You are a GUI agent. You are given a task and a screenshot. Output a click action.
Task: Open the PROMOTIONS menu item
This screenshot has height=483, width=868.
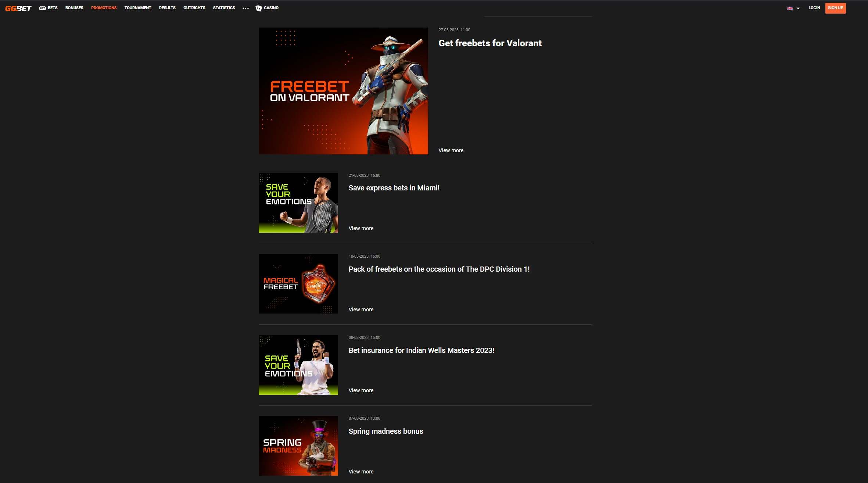click(x=104, y=8)
